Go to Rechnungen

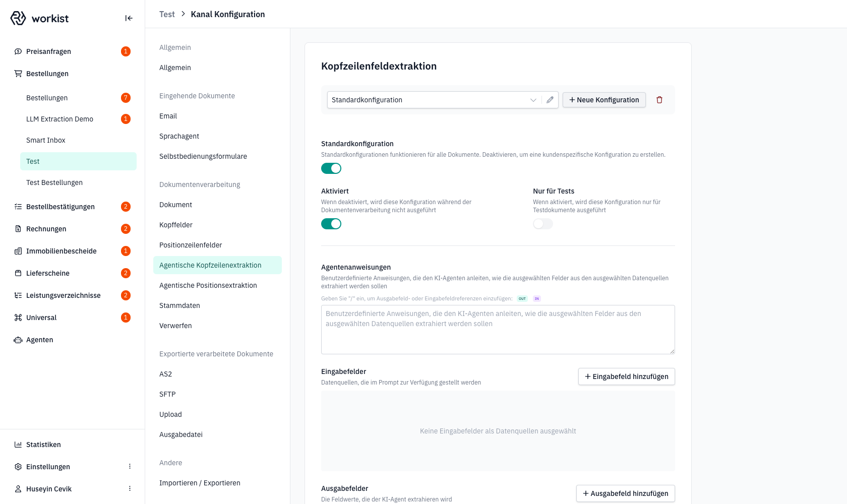73,229
